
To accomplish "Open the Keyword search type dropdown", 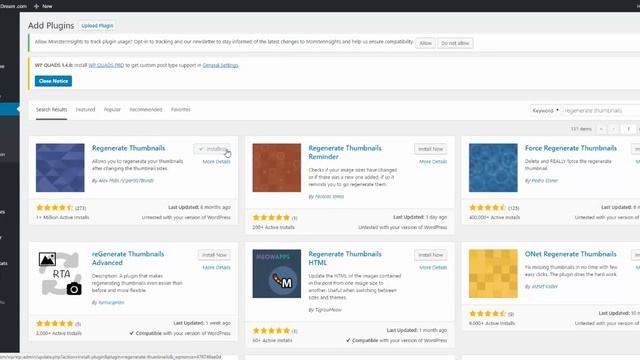I will (545, 111).
